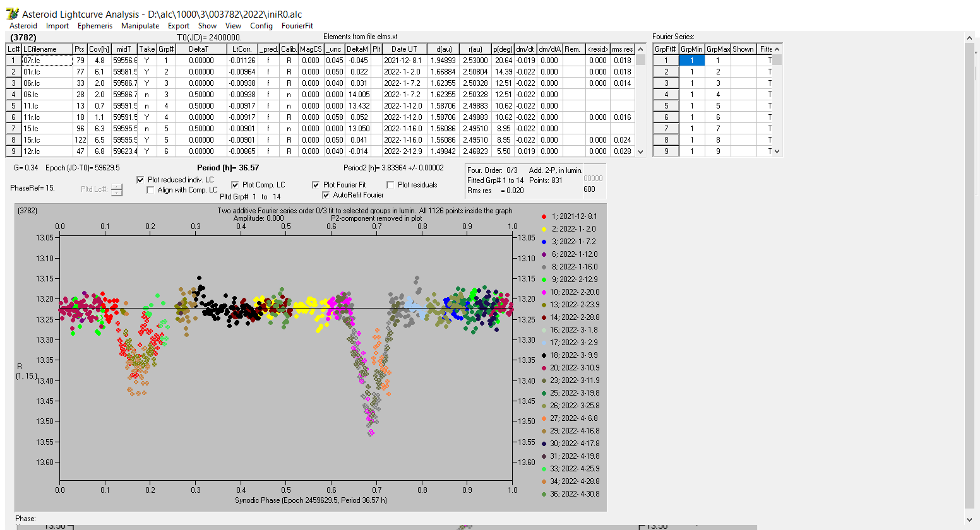
Task: Click the plot title line 'Two additive Fourier series'
Action: coord(365,211)
